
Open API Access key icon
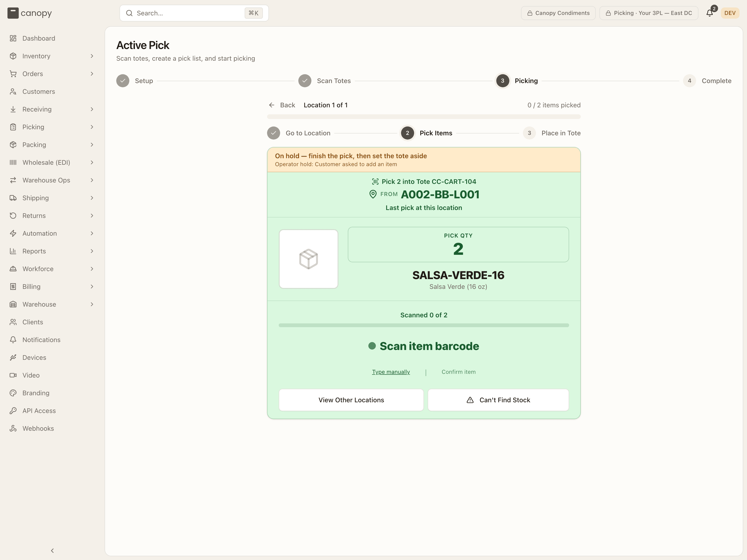13,411
